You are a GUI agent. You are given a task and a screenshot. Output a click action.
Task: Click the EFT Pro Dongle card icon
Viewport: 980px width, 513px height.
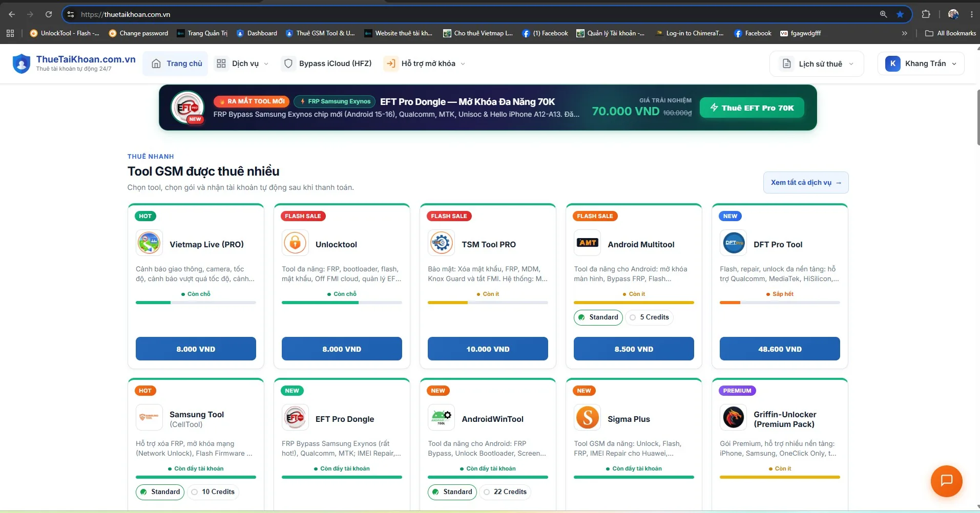pyautogui.click(x=295, y=417)
